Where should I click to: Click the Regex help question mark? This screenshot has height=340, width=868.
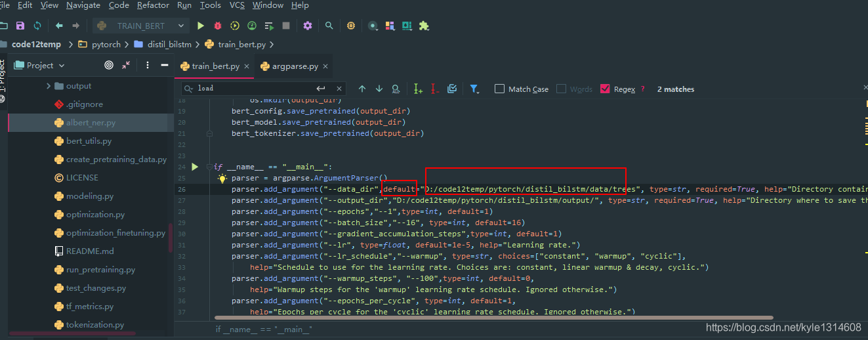coord(642,89)
